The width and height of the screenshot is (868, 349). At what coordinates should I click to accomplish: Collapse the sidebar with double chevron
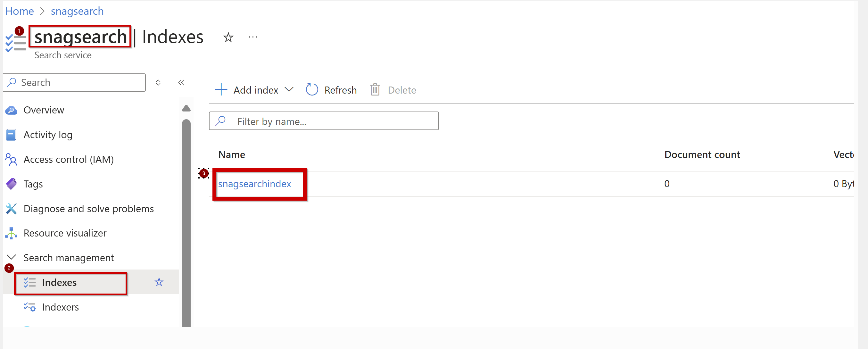[x=181, y=83]
